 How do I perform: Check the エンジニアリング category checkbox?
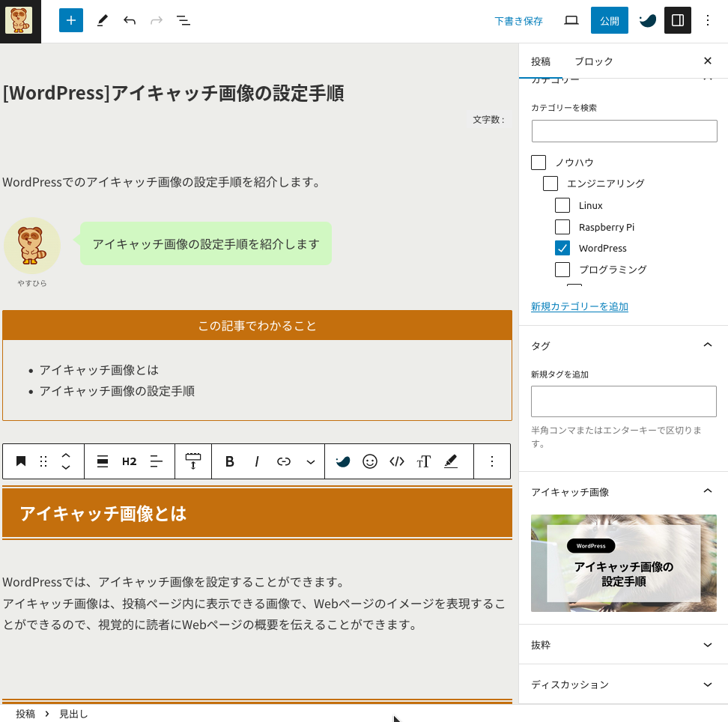coord(550,183)
